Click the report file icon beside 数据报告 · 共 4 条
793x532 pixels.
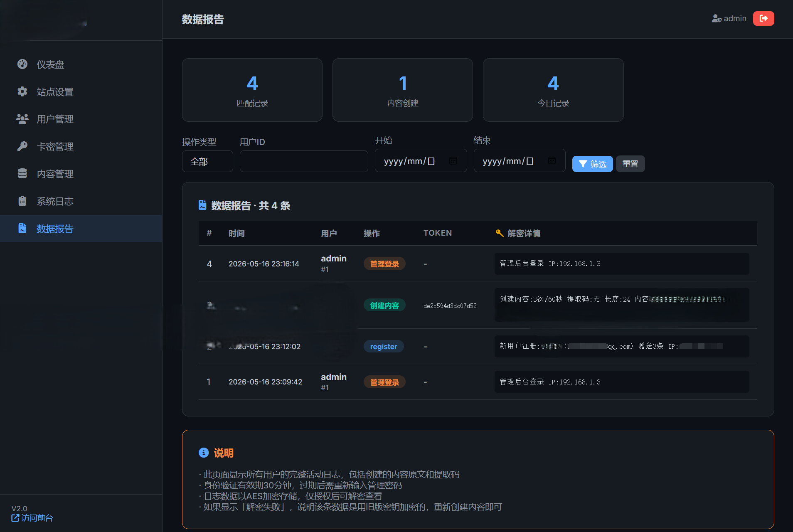point(202,205)
